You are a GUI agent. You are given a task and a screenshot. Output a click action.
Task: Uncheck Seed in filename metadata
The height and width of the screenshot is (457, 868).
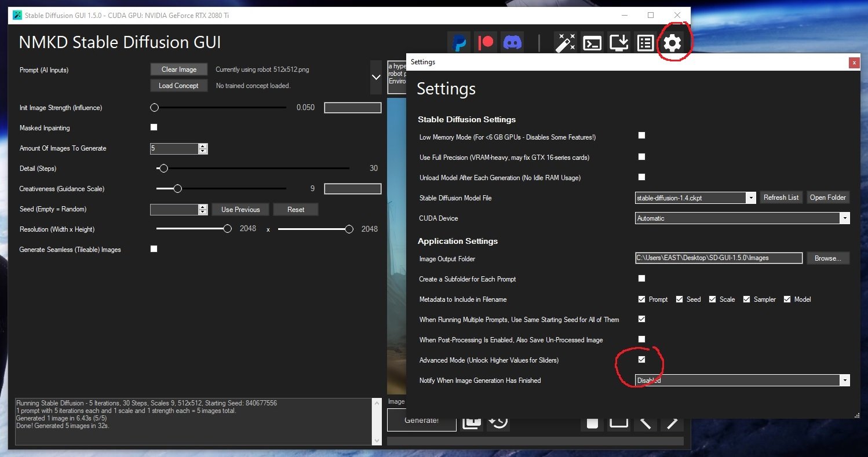point(680,299)
